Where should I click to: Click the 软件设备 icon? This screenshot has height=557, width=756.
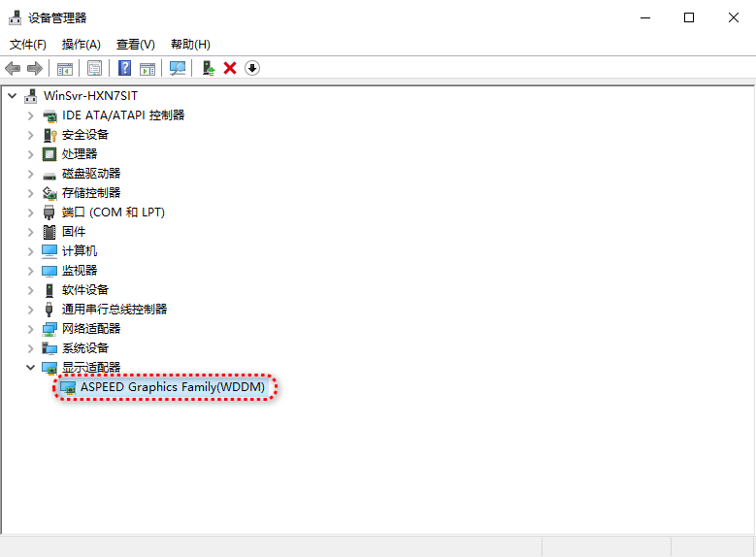click(x=49, y=290)
